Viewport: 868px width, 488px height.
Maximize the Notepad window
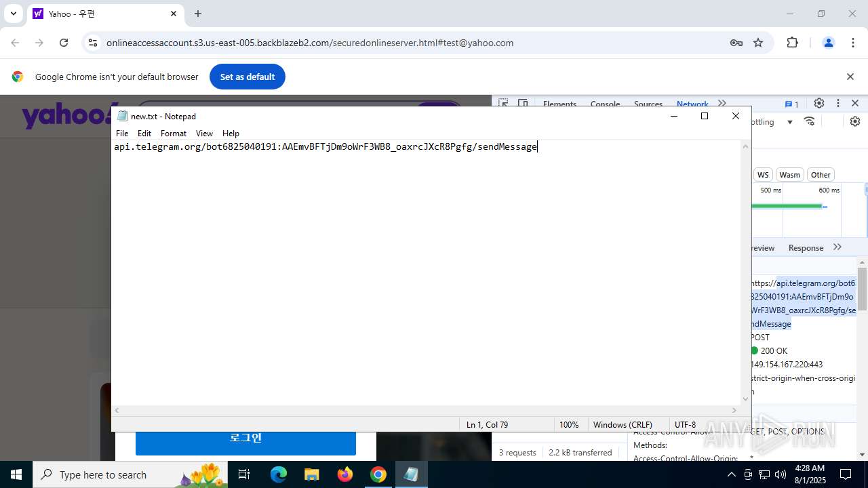[x=705, y=116]
